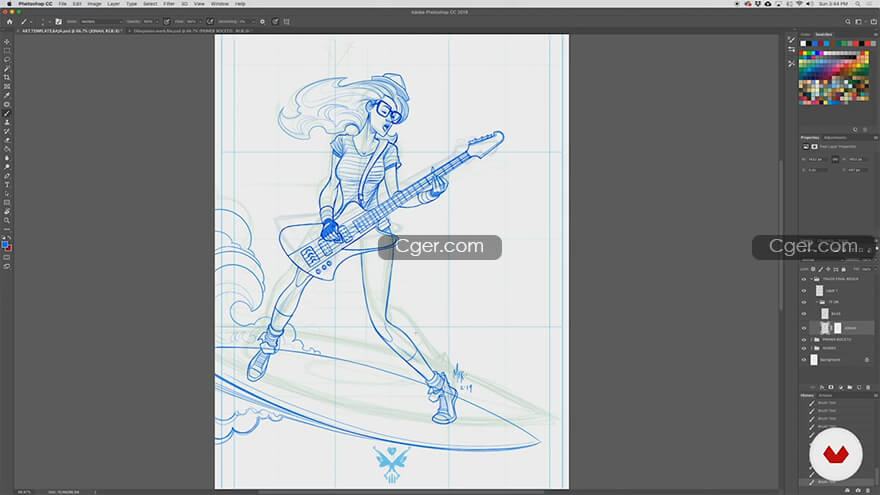880x495 pixels.
Task: Open the Window menu
Action: 219,3
